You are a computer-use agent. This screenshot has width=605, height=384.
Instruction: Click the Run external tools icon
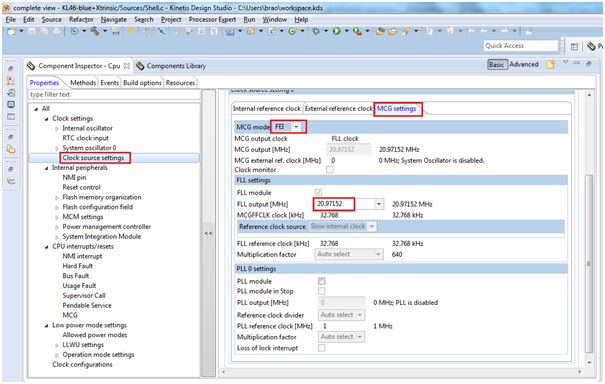357,31
